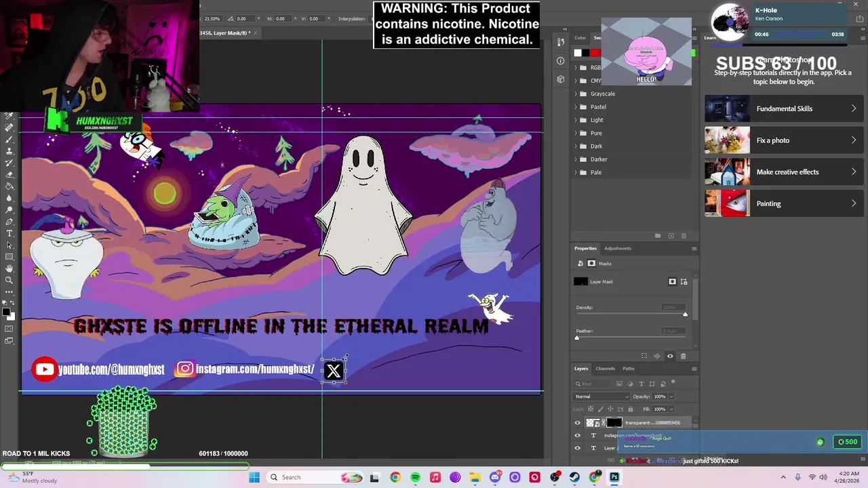The width and height of the screenshot is (868, 488).
Task: Switch to the Color panel tab
Action: click(580, 38)
